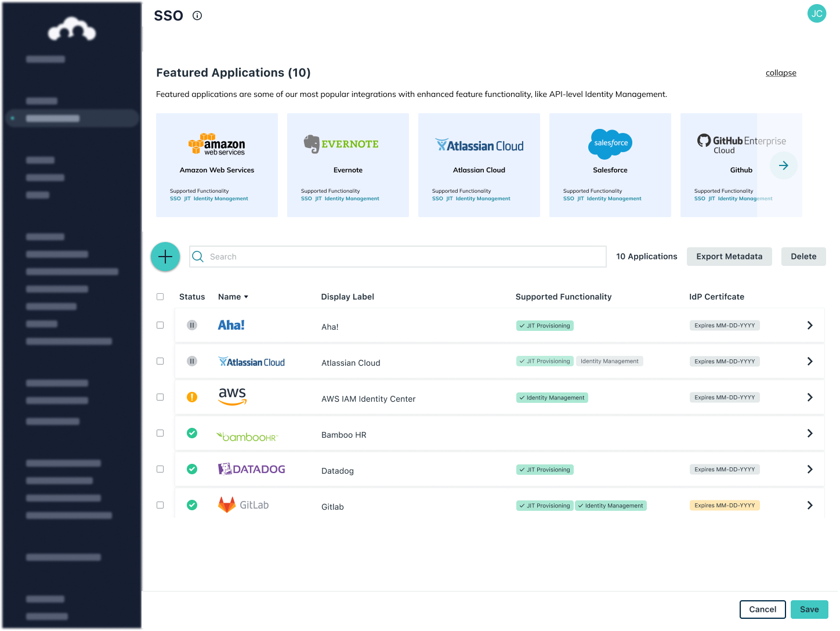Click the green check status icon for Bamboo HR
This screenshot has width=840, height=631.
click(192, 433)
